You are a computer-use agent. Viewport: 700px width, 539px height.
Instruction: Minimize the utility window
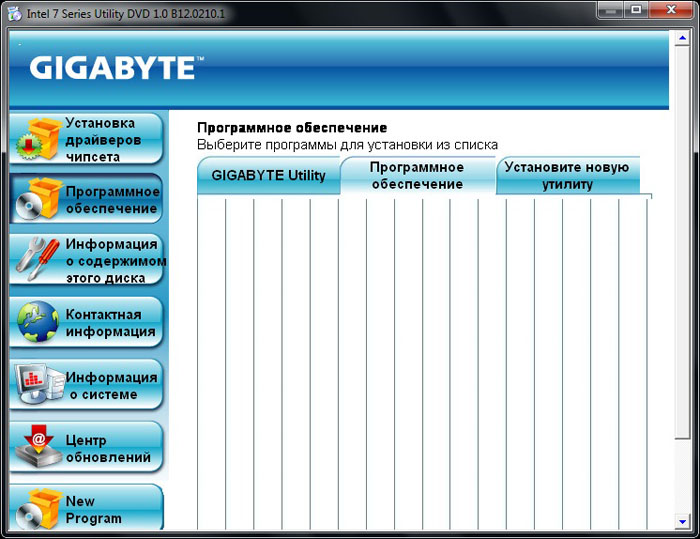click(610, 10)
